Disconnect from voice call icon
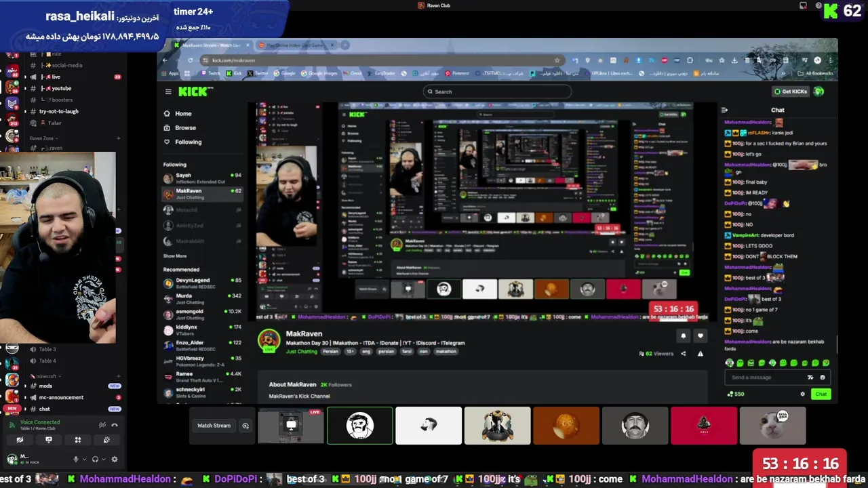The width and height of the screenshot is (868, 488). click(x=115, y=425)
